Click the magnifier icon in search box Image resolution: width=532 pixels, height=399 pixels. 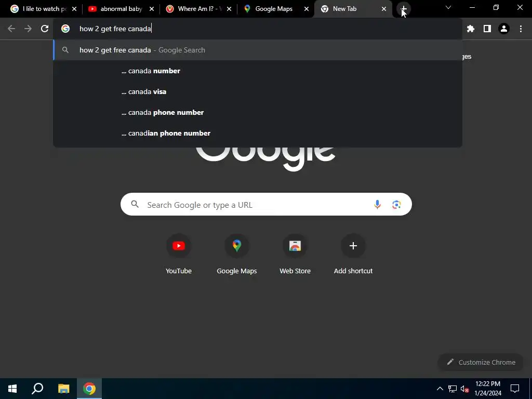tap(135, 204)
